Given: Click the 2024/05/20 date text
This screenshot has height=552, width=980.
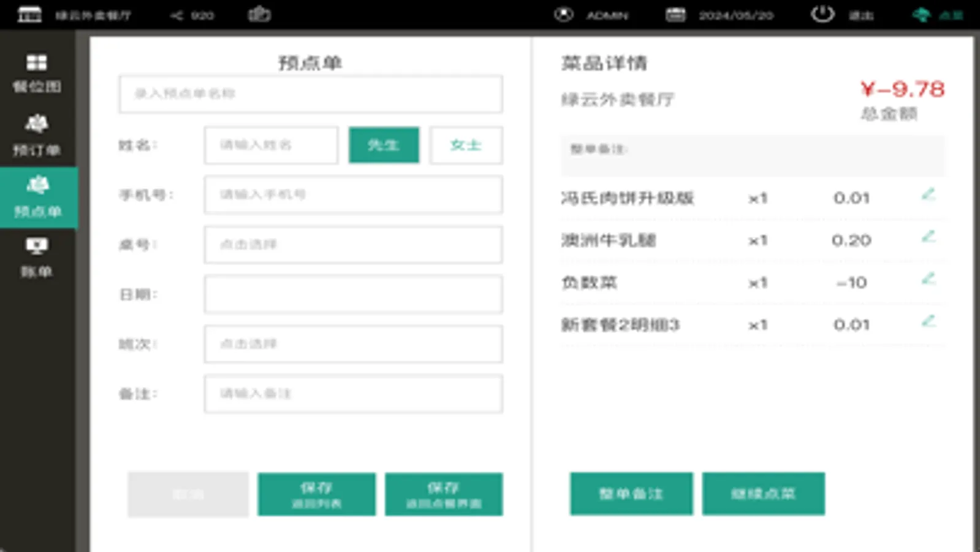Looking at the screenshot, I should 736,15.
